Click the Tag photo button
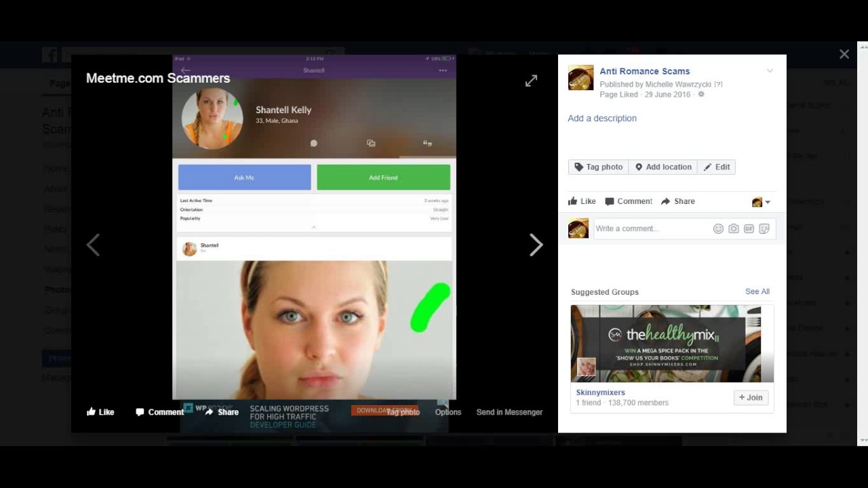 click(598, 167)
